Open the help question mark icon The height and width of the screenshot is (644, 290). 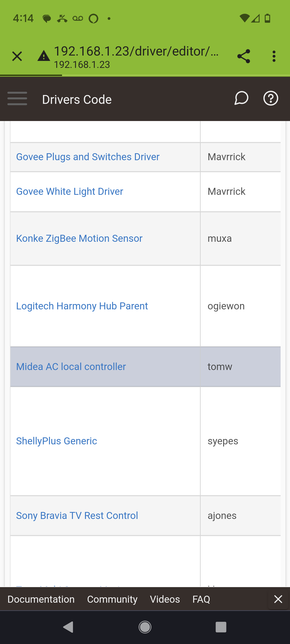tap(271, 98)
